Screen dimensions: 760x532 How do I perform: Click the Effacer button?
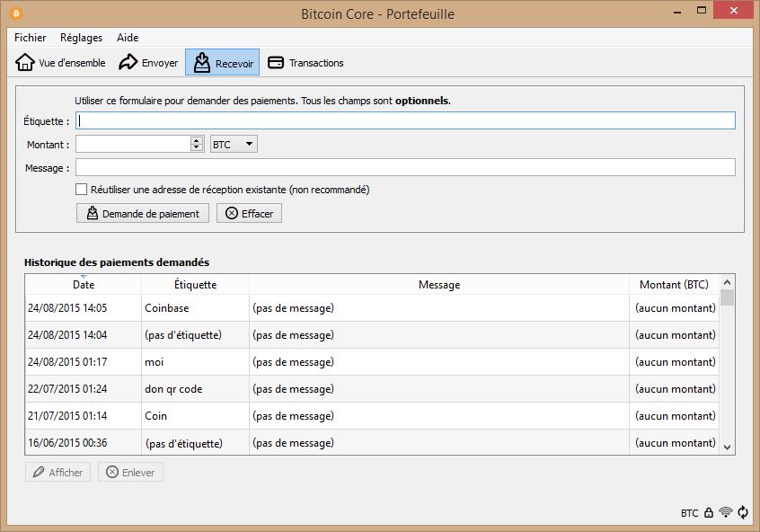point(249,213)
